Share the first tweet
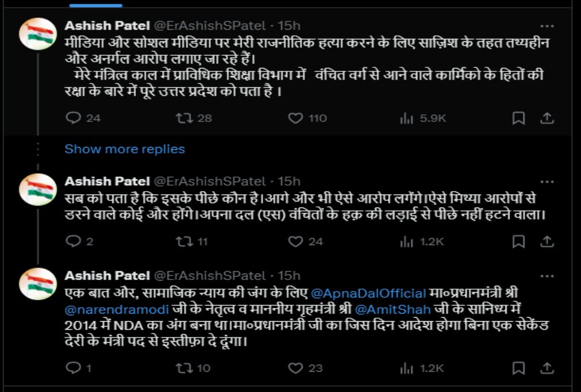Image resolution: width=581 pixels, height=392 pixels. click(547, 118)
